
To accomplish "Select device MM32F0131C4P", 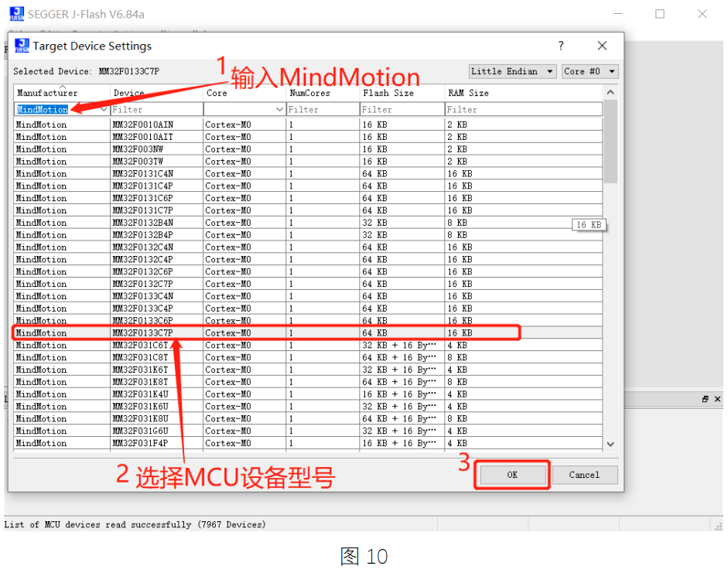I will pyautogui.click(x=308, y=186).
